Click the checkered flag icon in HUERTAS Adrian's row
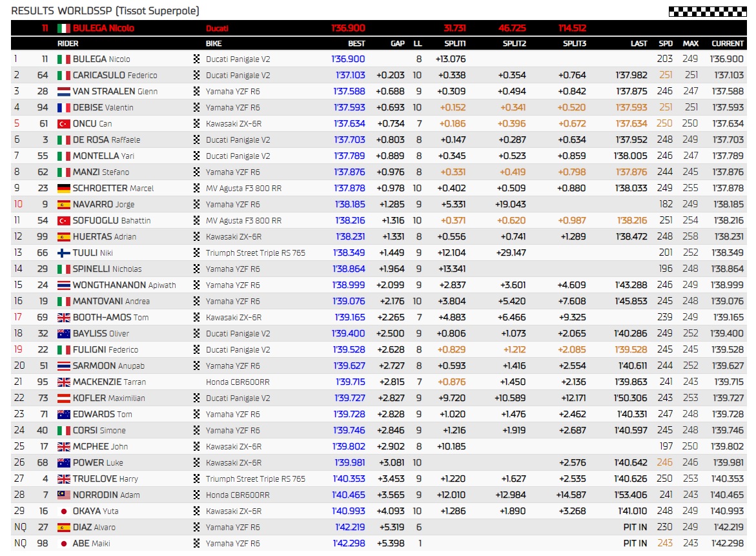 196,237
